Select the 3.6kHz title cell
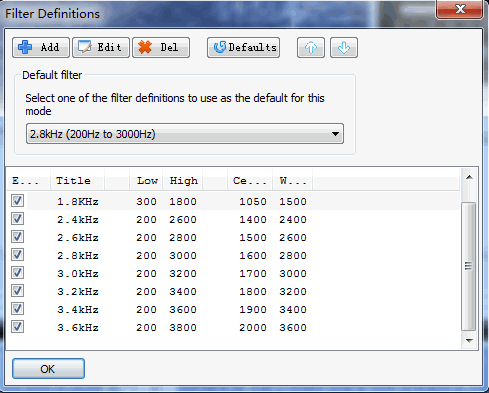 78,328
